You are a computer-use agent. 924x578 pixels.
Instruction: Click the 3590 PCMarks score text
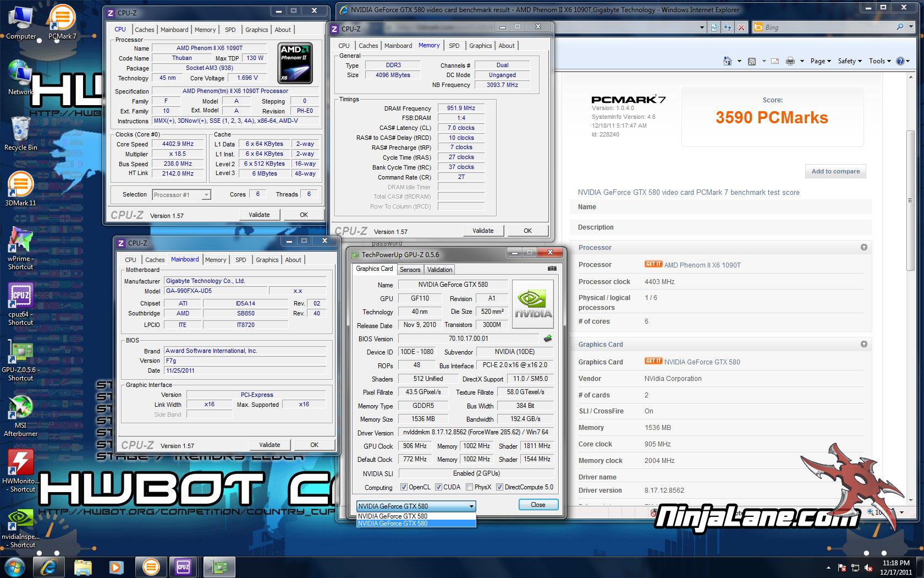pos(772,117)
